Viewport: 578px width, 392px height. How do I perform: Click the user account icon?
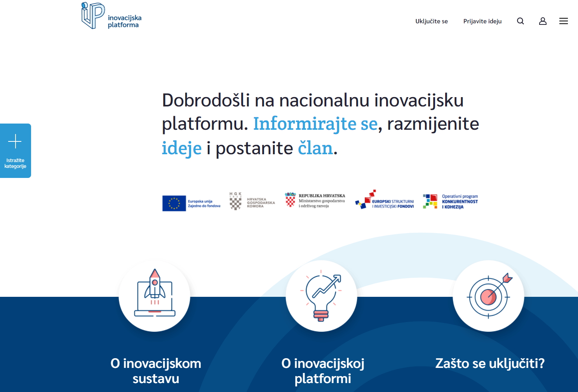pyautogui.click(x=543, y=21)
